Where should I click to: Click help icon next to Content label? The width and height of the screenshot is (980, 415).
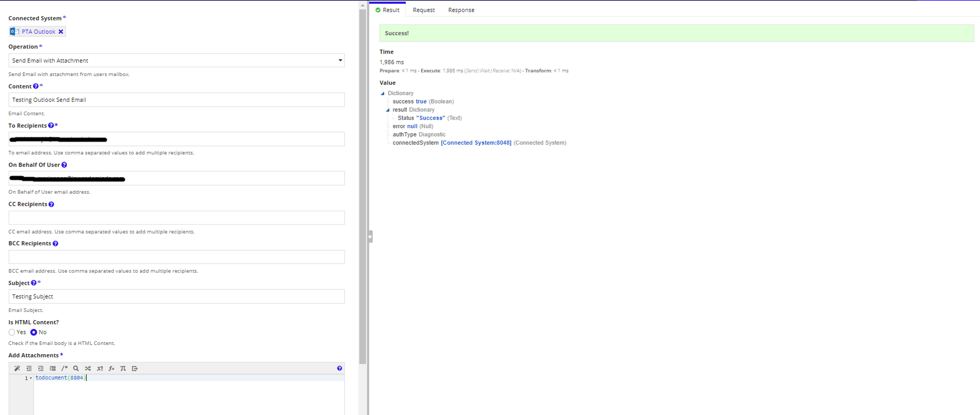36,86
